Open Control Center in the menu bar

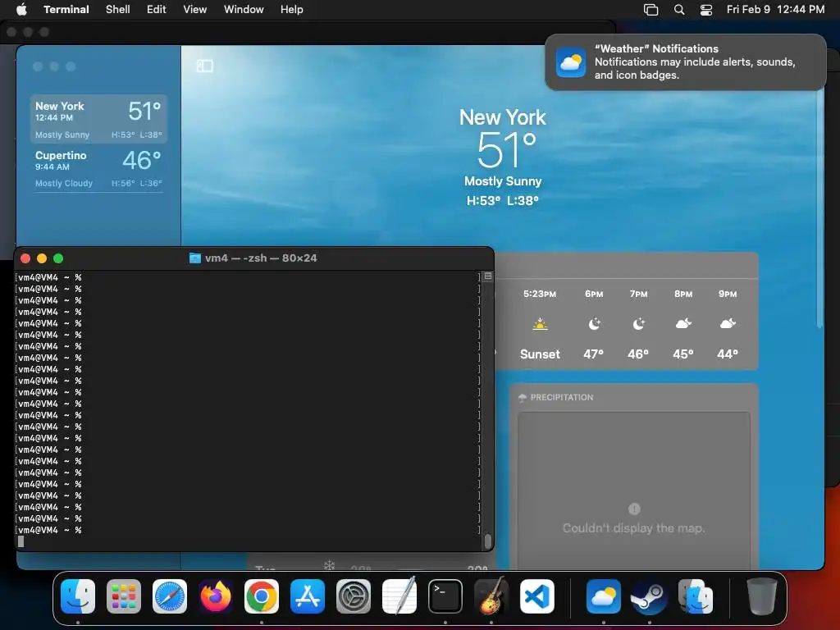coord(706,9)
